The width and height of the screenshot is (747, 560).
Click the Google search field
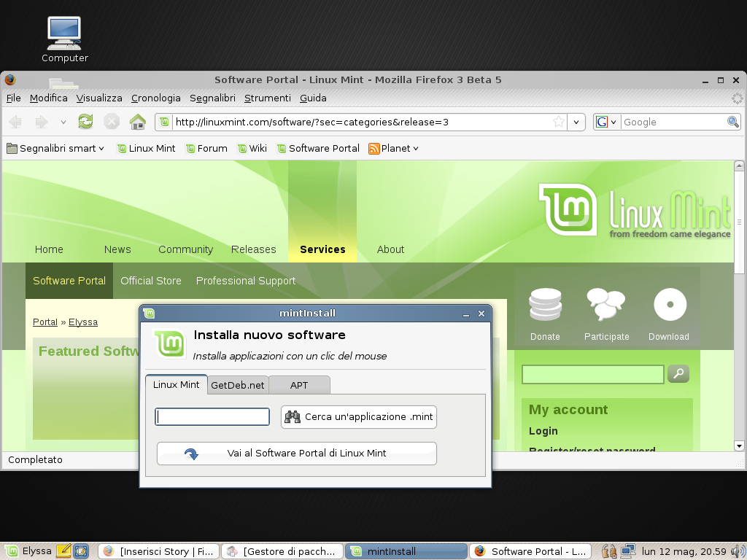673,122
